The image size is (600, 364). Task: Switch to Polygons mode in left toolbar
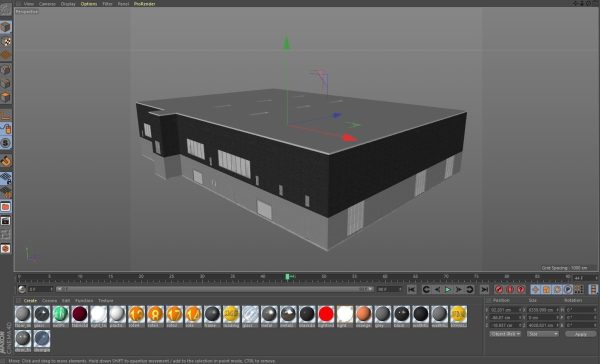point(5,97)
